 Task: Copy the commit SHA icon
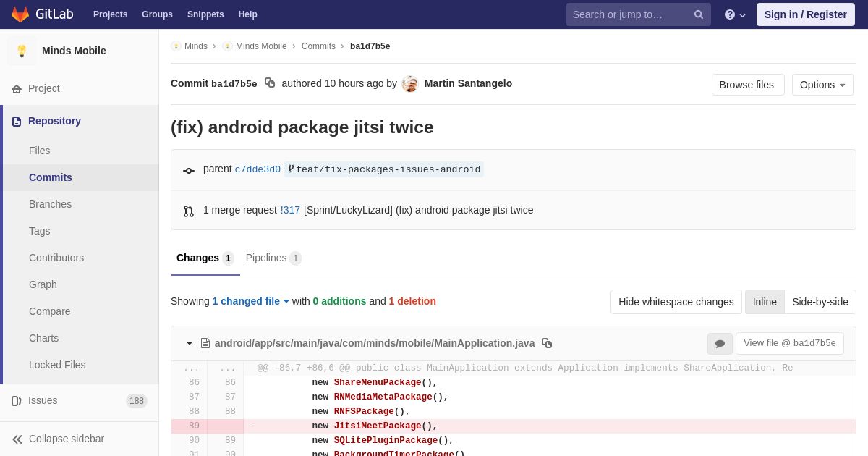[270, 83]
